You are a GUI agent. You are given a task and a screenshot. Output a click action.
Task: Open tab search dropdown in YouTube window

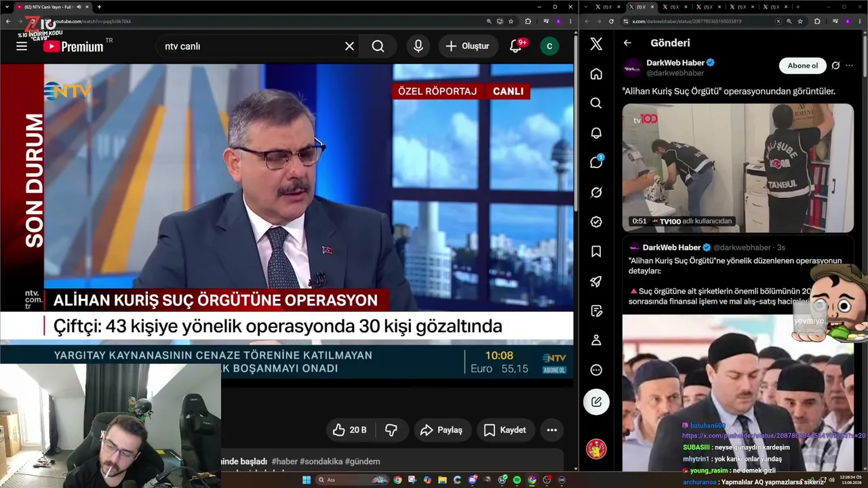click(6, 7)
